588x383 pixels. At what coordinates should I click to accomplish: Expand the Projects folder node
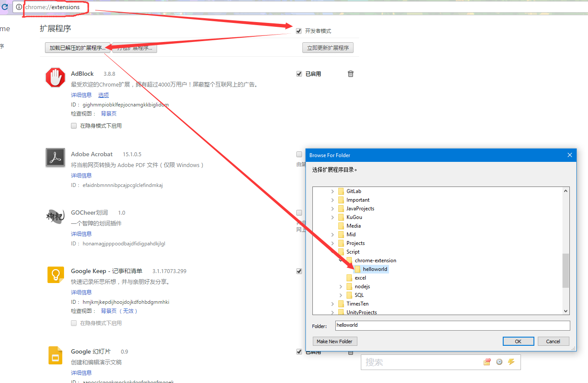click(333, 243)
